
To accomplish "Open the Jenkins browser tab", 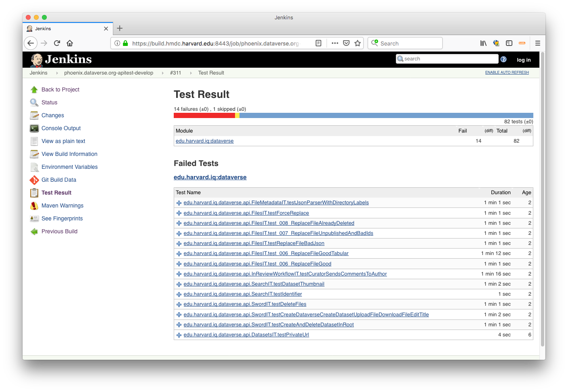I will [68, 29].
